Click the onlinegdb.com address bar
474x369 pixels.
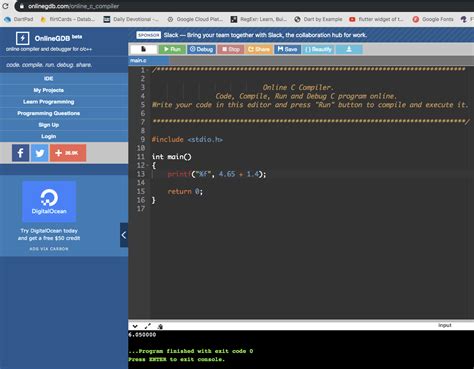point(73,6)
